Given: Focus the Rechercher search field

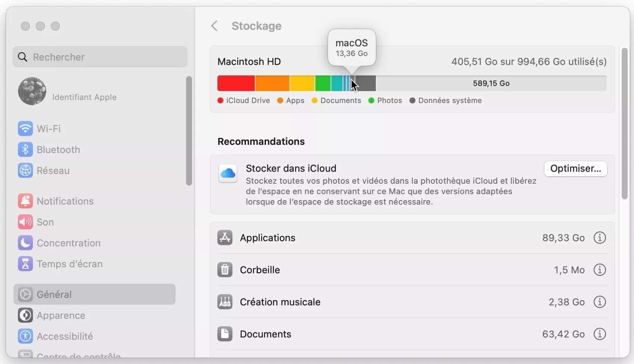Looking at the screenshot, I should (x=100, y=57).
